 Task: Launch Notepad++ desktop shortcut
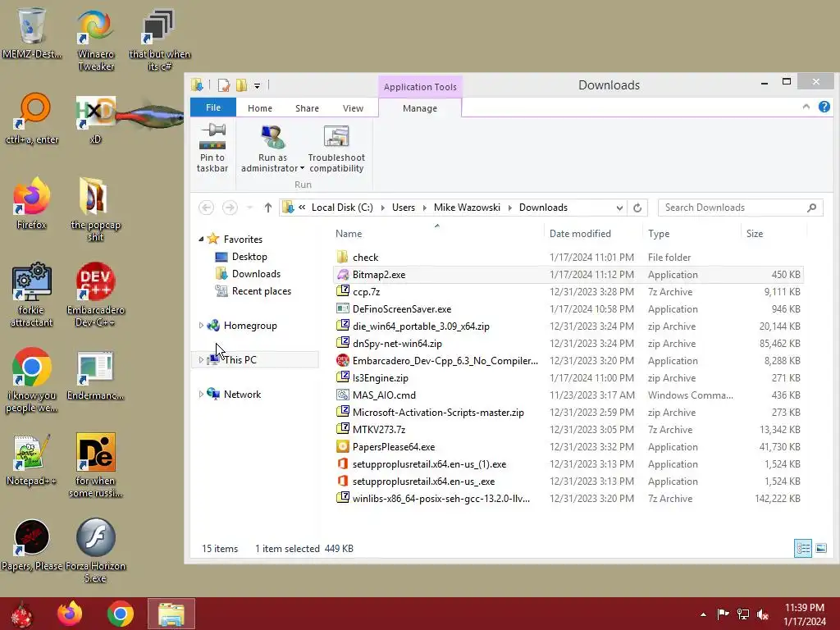pos(32,459)
